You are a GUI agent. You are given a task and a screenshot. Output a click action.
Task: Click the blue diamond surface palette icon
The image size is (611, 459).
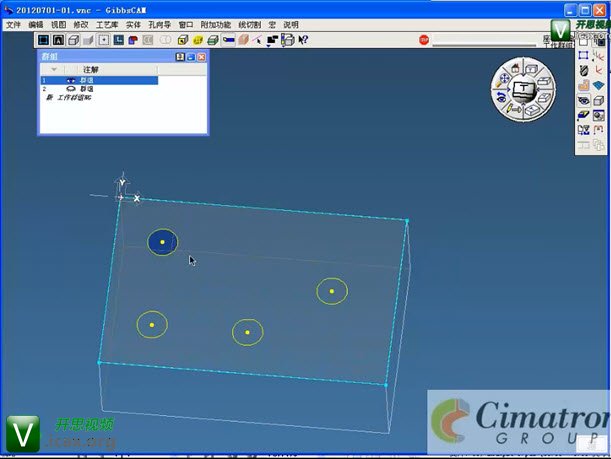point(598,85)
